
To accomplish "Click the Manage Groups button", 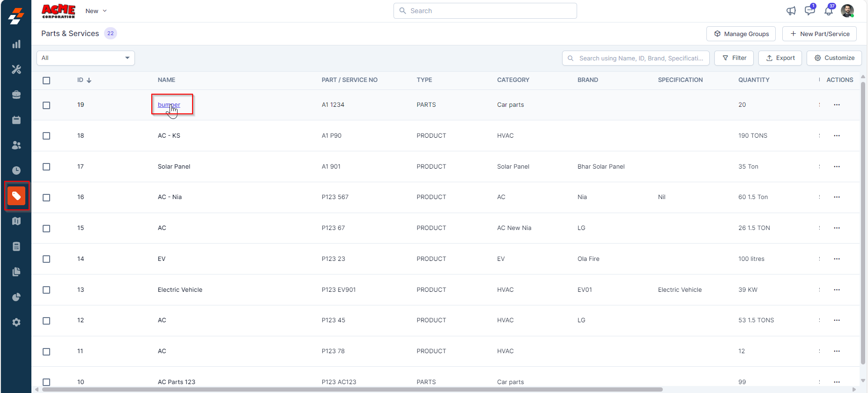I will tap(741, 34).
